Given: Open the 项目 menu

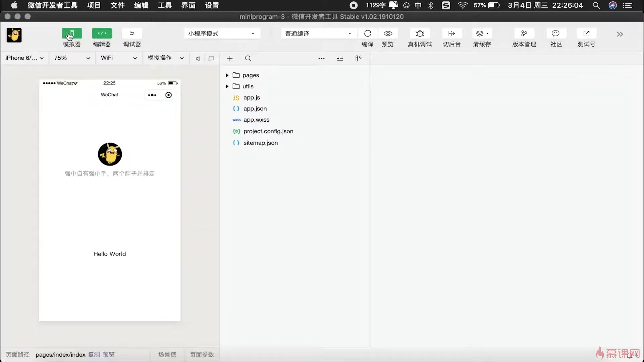Looking at the screenshot, I should [94, 5].
